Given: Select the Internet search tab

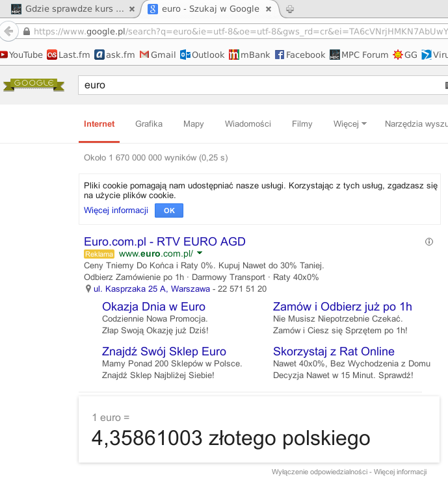Looking at the screenshot, I should point(99,124).
